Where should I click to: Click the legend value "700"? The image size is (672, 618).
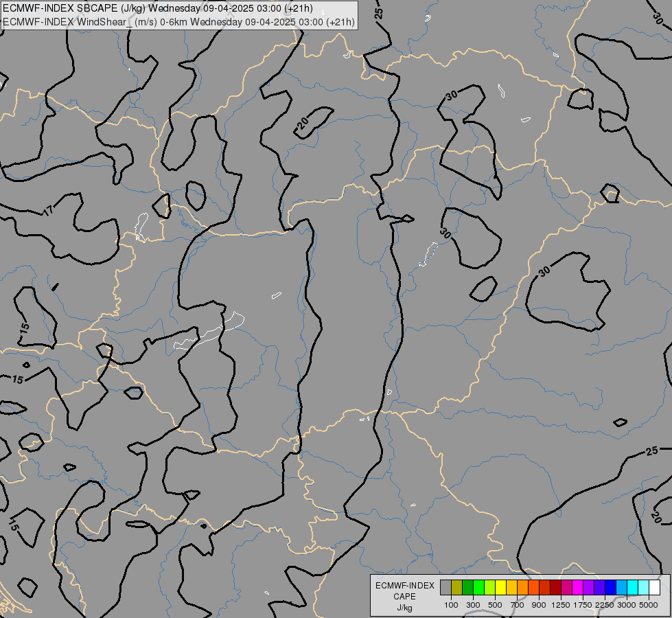518,605
